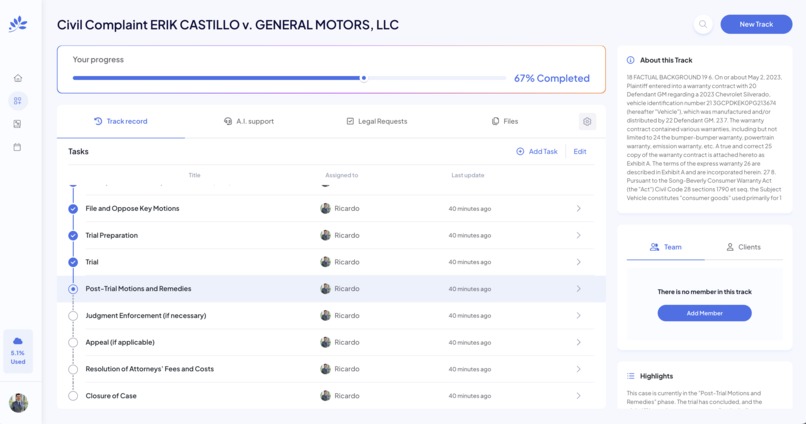The width and height of the screenshot is (806, 424).
Task: Click the About this Track description text
Action: pos(704,137)
